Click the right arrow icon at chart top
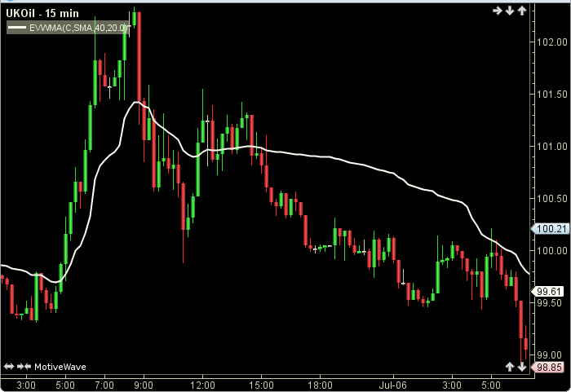 (497, 11)
